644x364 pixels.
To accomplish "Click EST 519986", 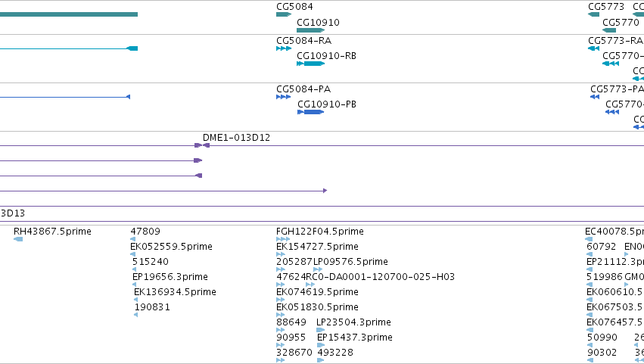I will point(604,277).
